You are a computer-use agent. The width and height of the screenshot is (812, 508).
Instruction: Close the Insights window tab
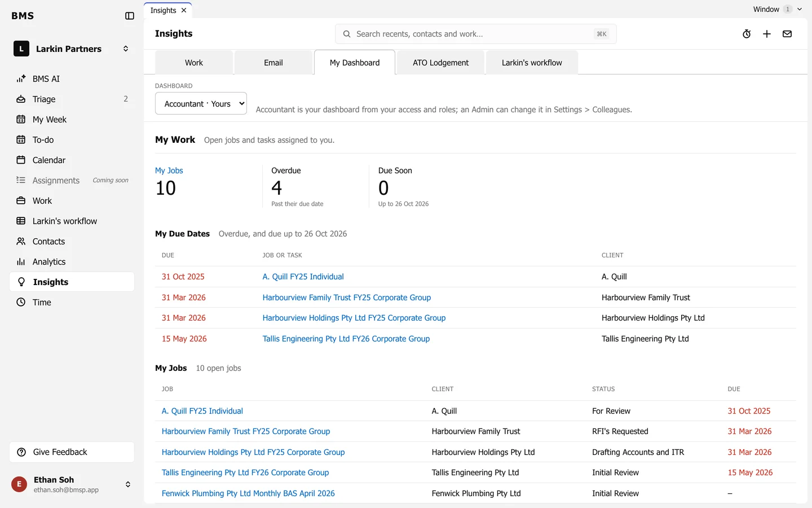[x=184, y=10]
